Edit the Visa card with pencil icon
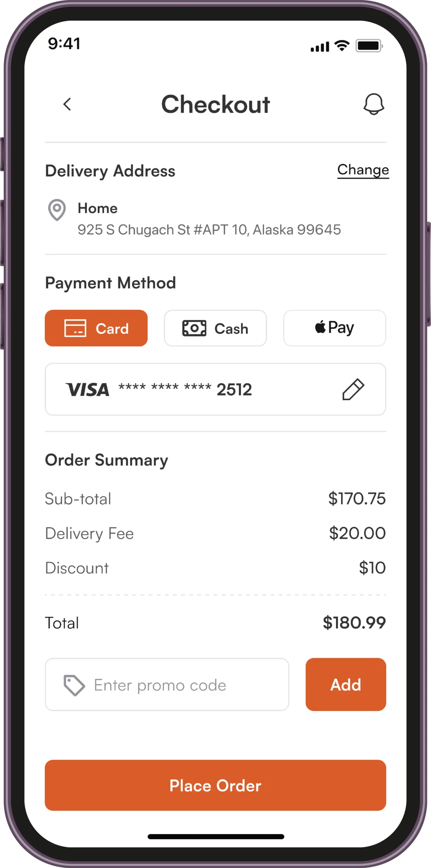Viewport: 431px width, 868px height. point(353,389)
